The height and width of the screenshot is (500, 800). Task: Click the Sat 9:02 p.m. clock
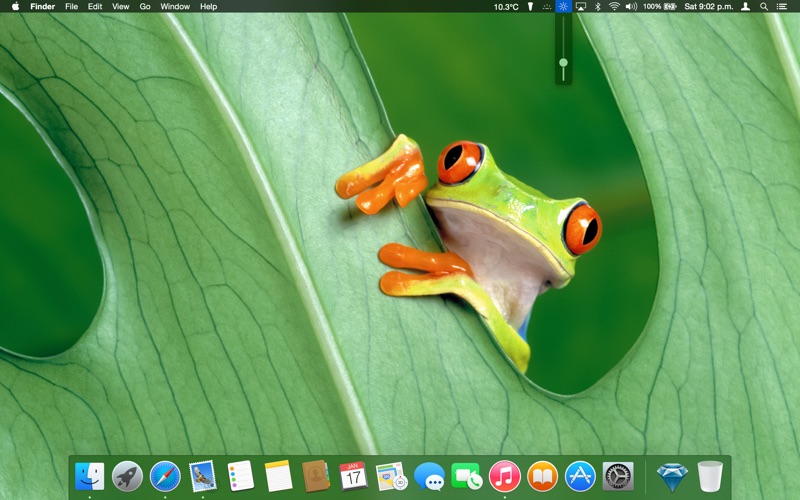click(x=709, y=6)
